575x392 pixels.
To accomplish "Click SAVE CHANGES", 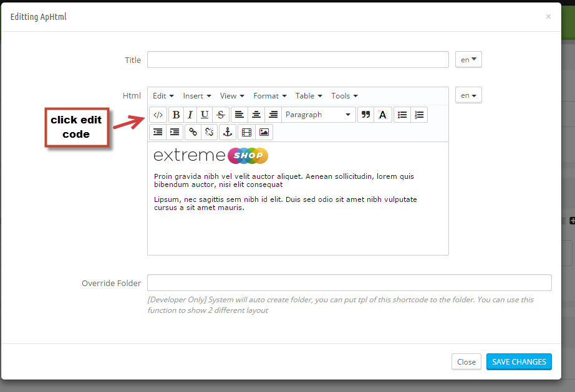I will (519, 362).
